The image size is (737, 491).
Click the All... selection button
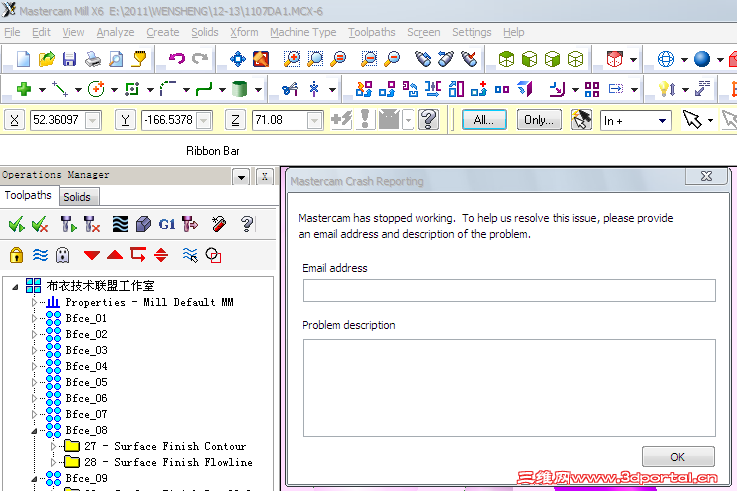click(484, 120)
